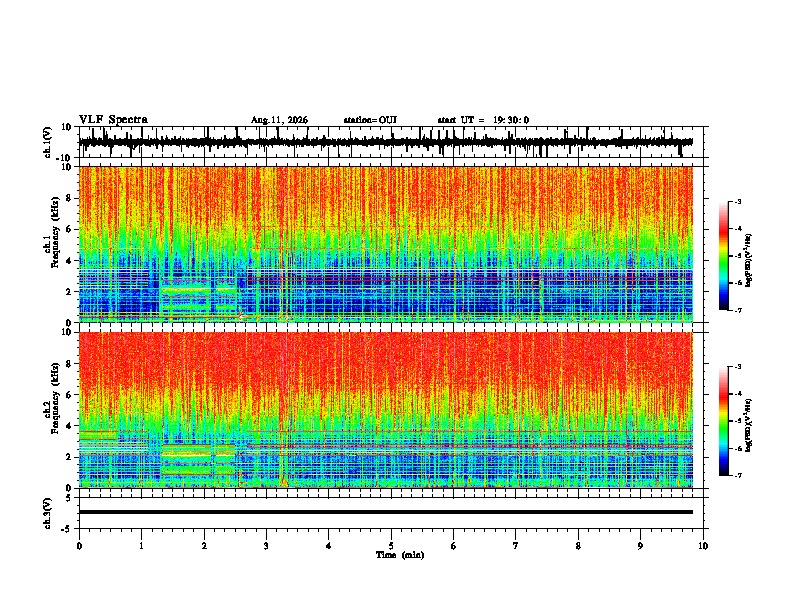This screenshot has width=792, height=612.
Task: Click the ch.2 color bar unit label
Action: (x=749, y=425)
